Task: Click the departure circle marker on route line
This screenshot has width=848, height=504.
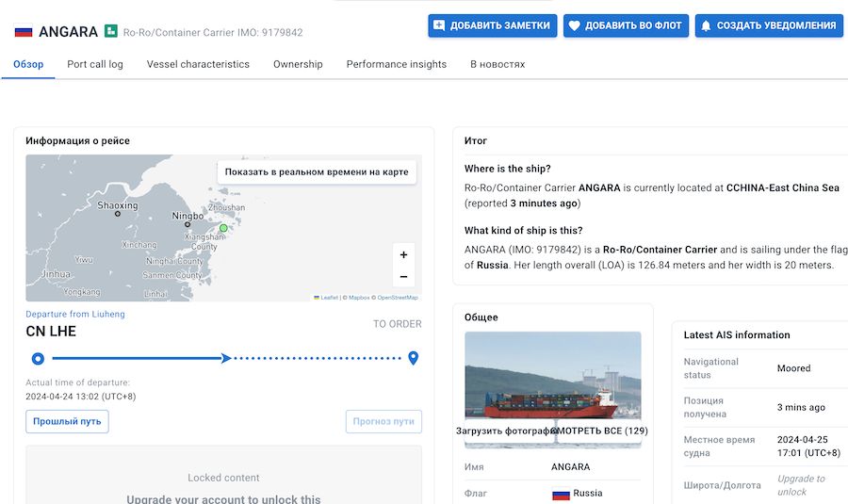Action: click(x=38, y=358)
